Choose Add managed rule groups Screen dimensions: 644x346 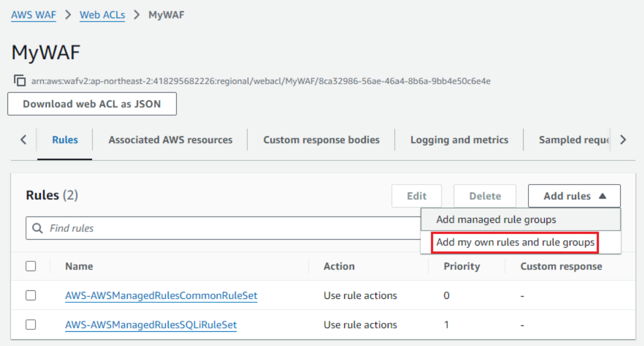click(x=521, y=220)
